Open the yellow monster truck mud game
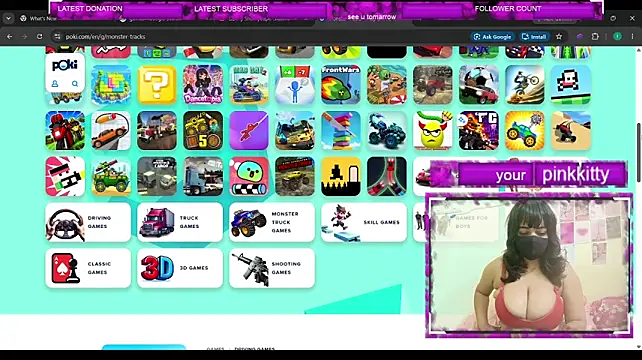This screenshot has width=642, height=360. click(295, 176)
